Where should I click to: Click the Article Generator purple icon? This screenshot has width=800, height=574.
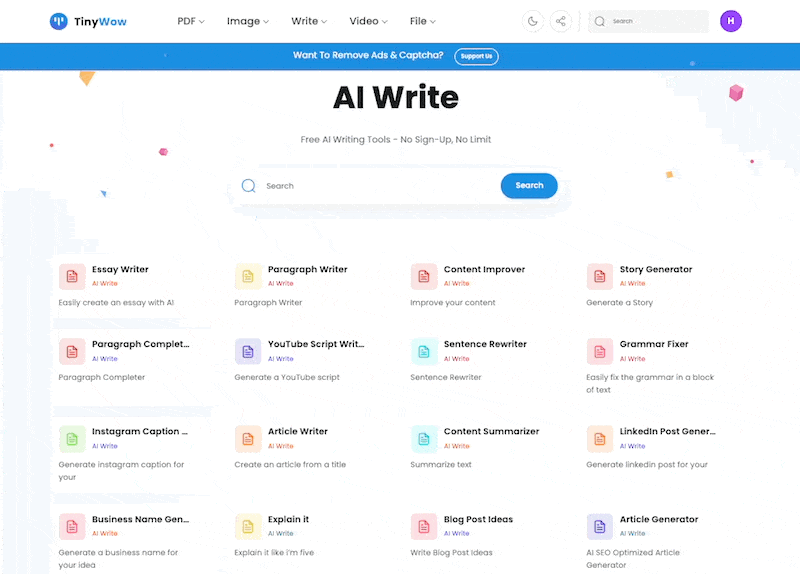600,527
